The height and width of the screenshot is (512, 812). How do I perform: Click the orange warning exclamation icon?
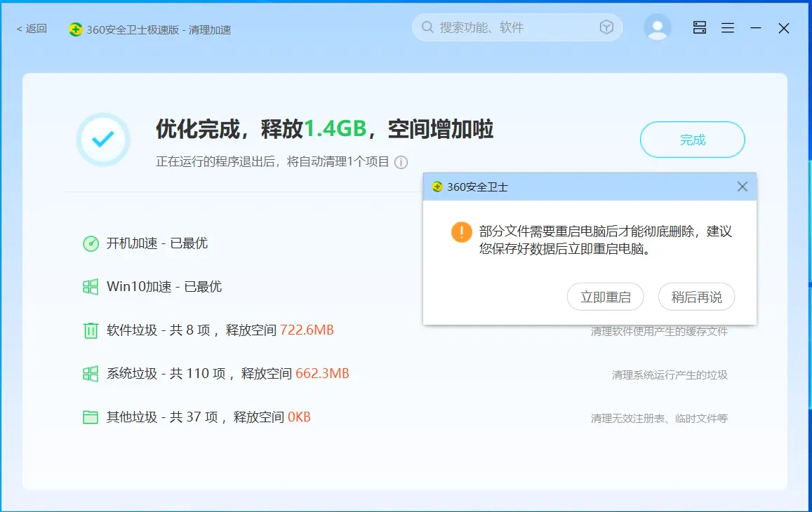(461, 232)
